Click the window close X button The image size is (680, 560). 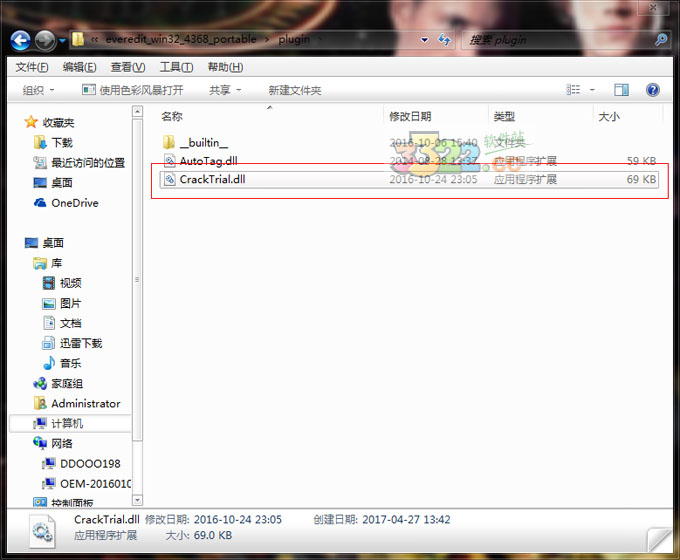click(x=653, y=7)
